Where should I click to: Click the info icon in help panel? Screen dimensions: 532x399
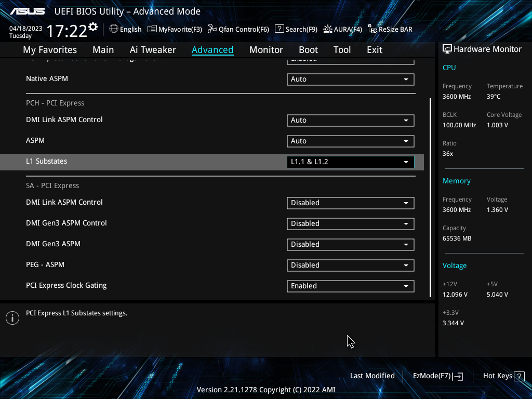click(12, 318)
